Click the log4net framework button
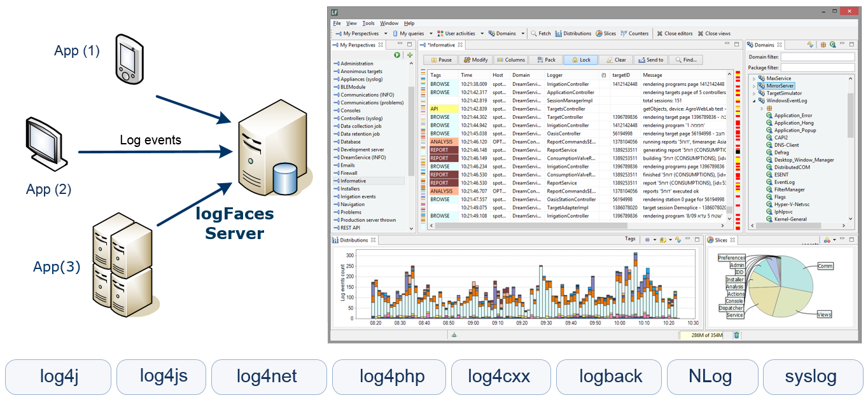 pos(269,376)
